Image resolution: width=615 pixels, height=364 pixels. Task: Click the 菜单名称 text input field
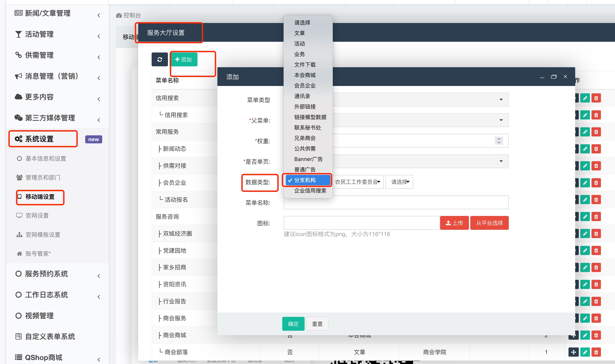(x=396, y=203)
